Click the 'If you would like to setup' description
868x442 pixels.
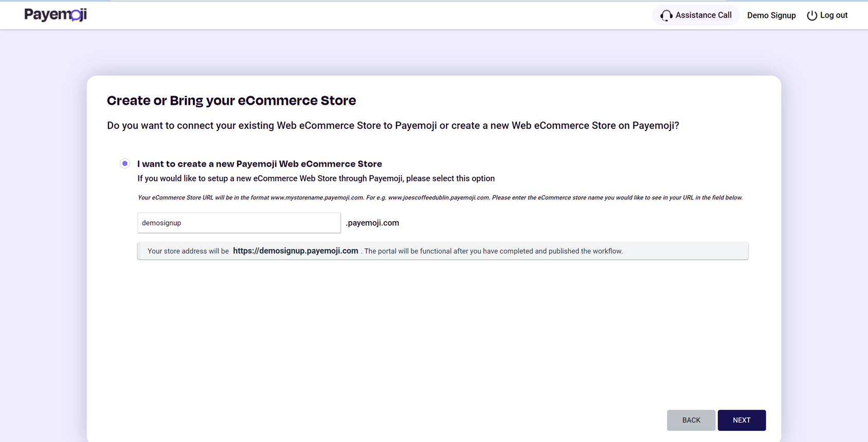tap(316, 178)
